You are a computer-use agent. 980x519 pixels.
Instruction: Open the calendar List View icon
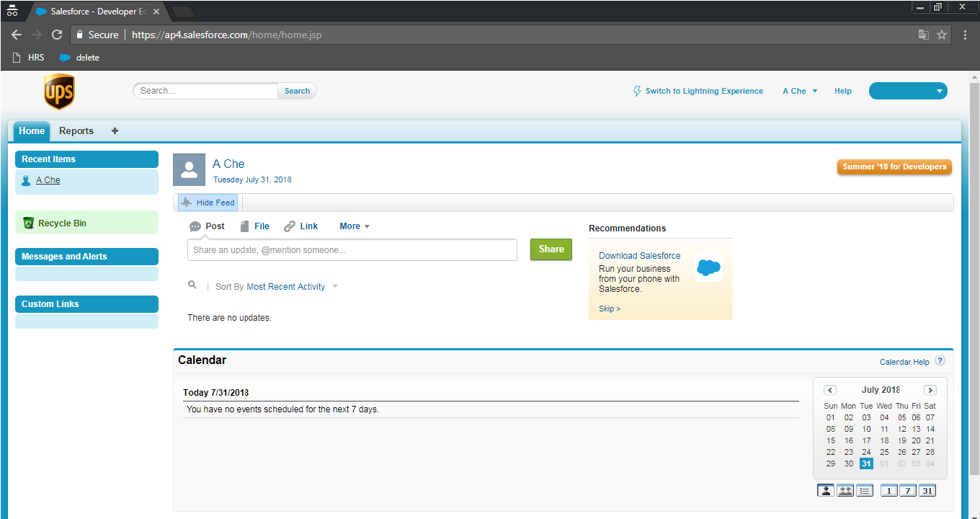865,491
